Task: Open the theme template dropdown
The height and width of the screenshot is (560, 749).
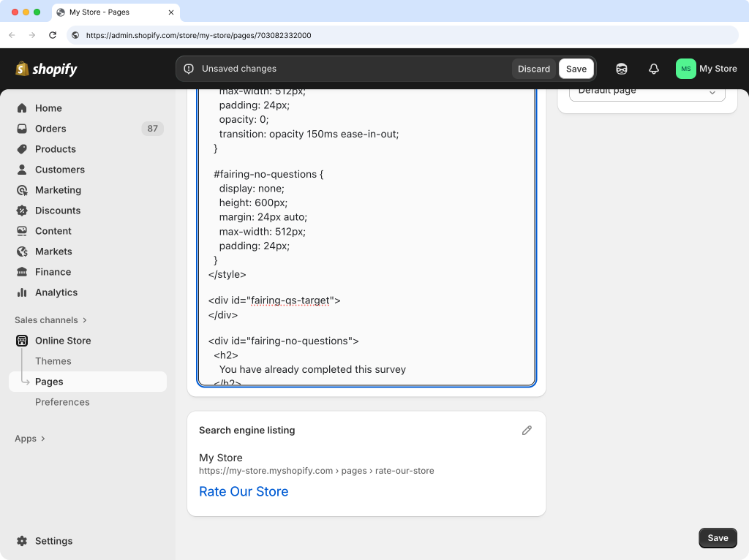Action: point(647,92)
